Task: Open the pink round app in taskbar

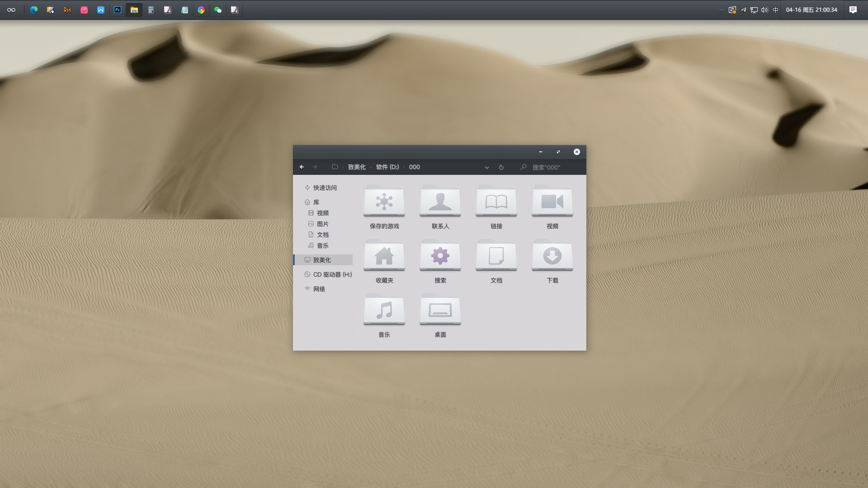Action: coord(84,10)
